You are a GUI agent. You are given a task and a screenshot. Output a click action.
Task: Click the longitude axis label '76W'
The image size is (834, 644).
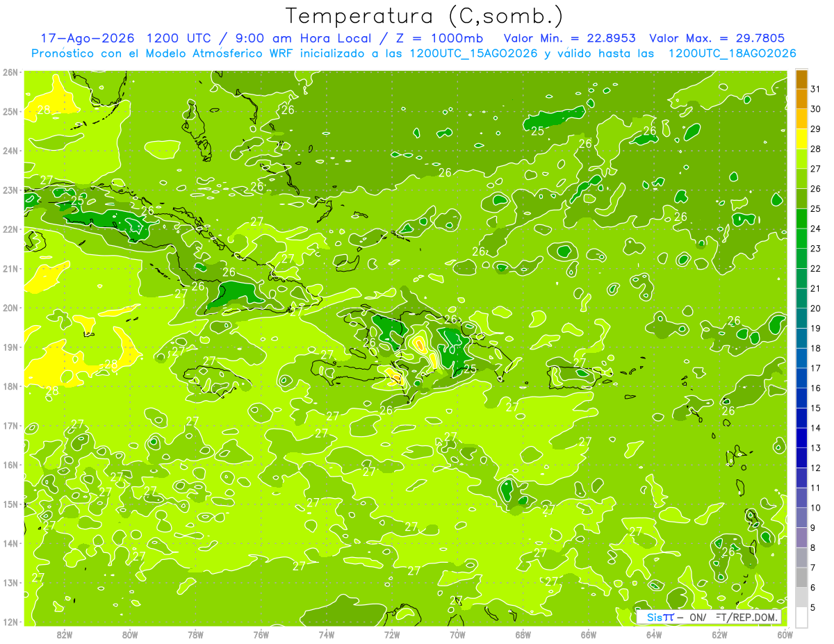(261, 634)
